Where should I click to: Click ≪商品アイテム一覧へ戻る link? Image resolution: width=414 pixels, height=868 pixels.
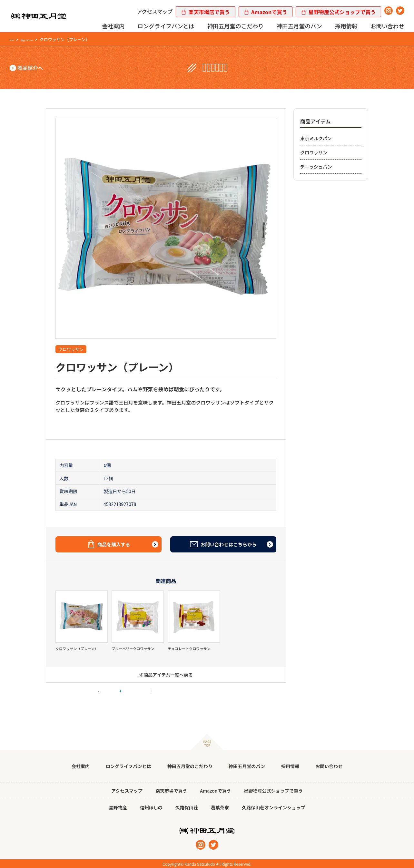[166, 675]
